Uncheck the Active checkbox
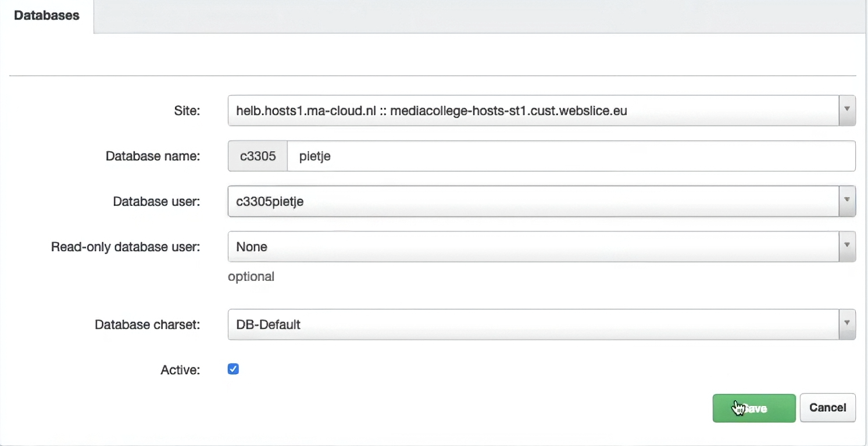Viewport: 868px width, 446px height. click(x=233, y=369)
